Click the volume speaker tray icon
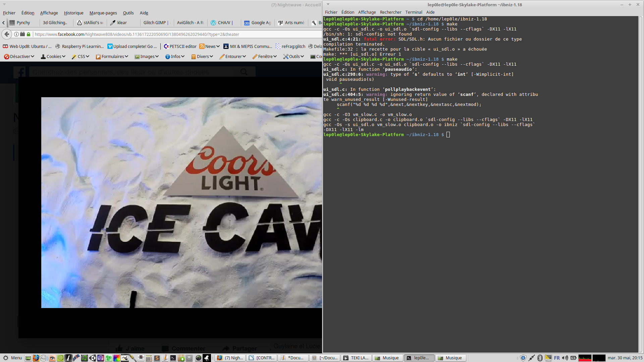This screenshot has height=362, width=644. click(x=565, y=358)
